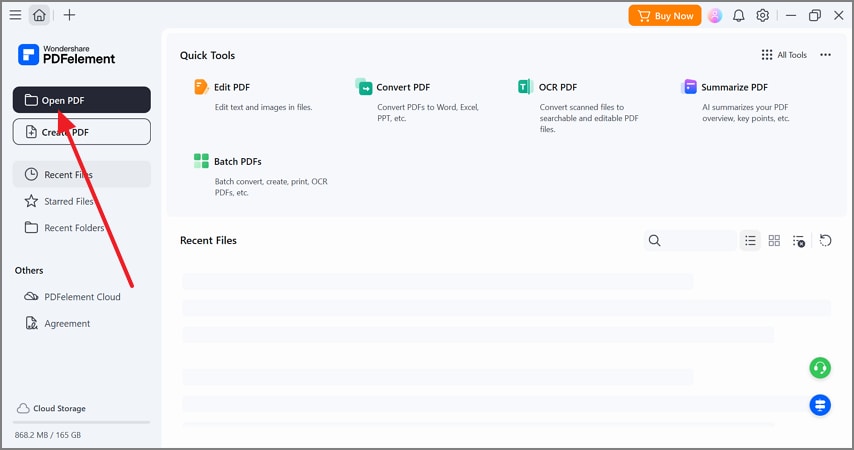Viewport: 854px width, 450px height.
Task: Switch to list view
Action: 750,240
